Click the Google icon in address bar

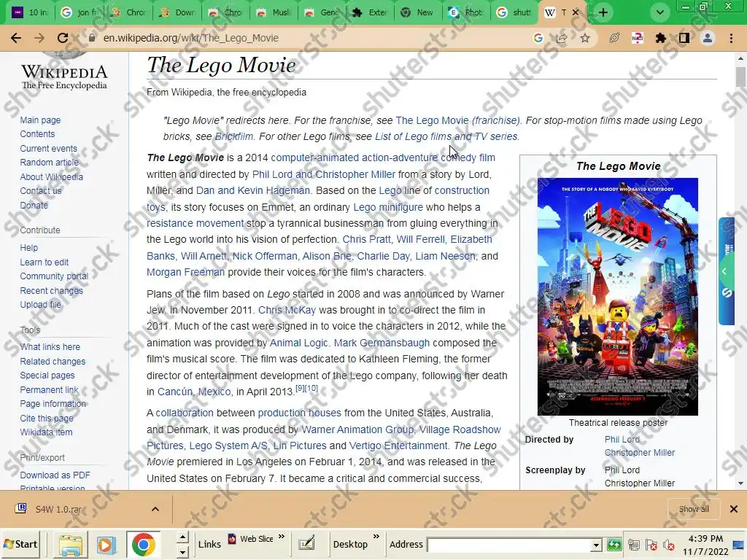(538, 38)
